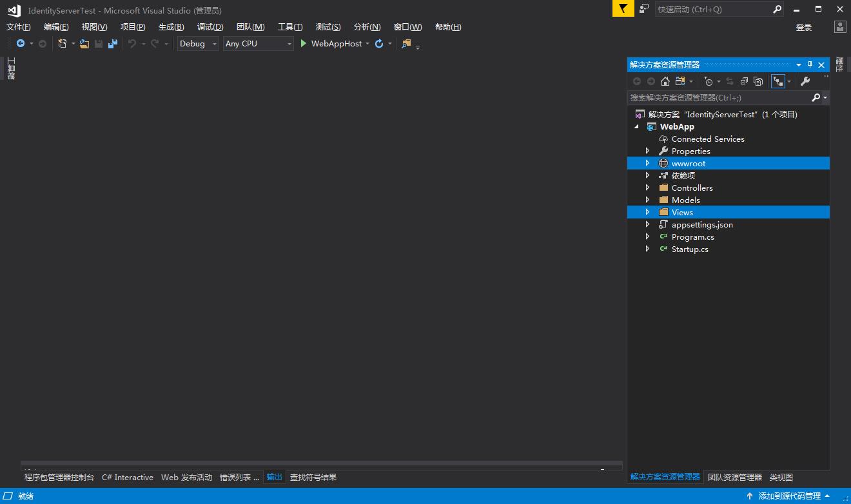Click the Home icon in Solution Explorer toolbar
Viewport: 851px width, 504px height.
point(665,81)
